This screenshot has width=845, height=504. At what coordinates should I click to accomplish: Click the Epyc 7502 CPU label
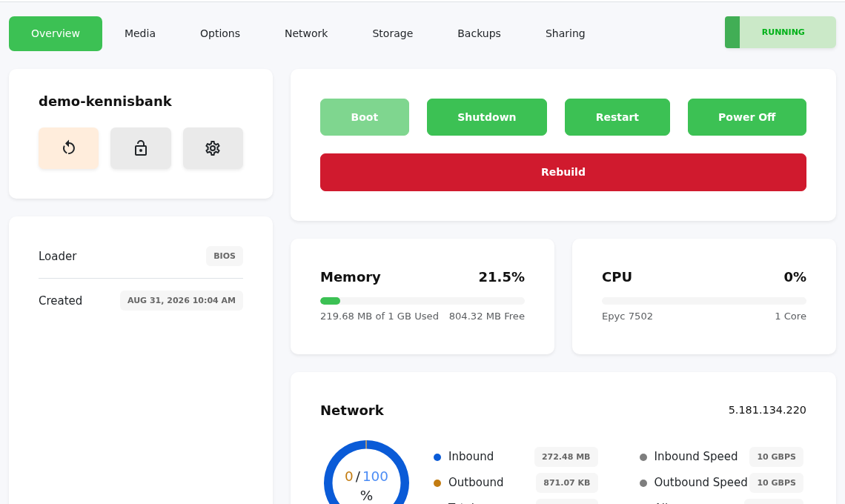coord(627,316)
